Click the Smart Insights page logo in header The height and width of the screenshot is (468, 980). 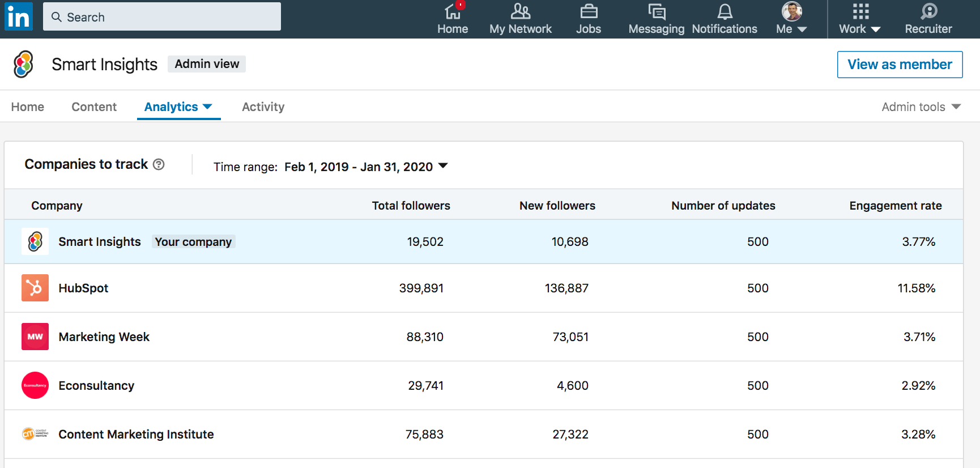tap(23, 64)
